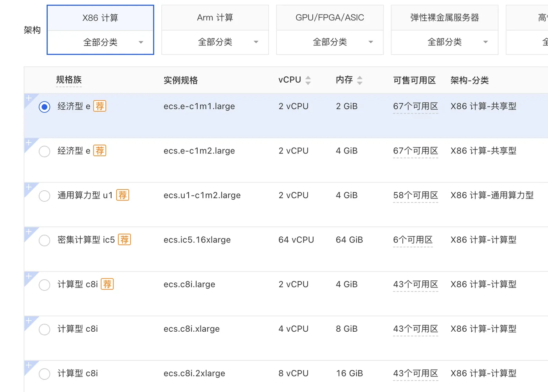Open 全部分类 dropdown under Arm 计算

[x=215, y=42]
